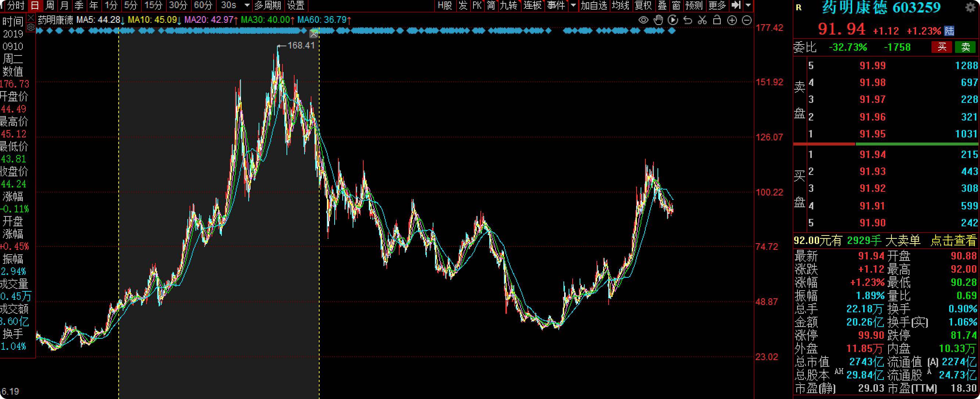Click the 点击查看 link
This screenshot has height=399, width=980.
point(954,241)
